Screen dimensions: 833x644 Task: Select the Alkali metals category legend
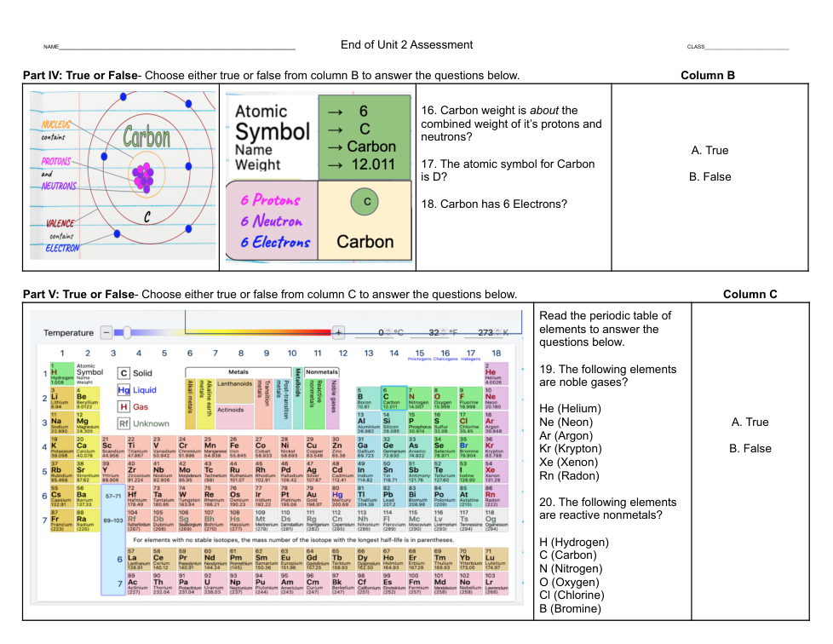(190, 399)
